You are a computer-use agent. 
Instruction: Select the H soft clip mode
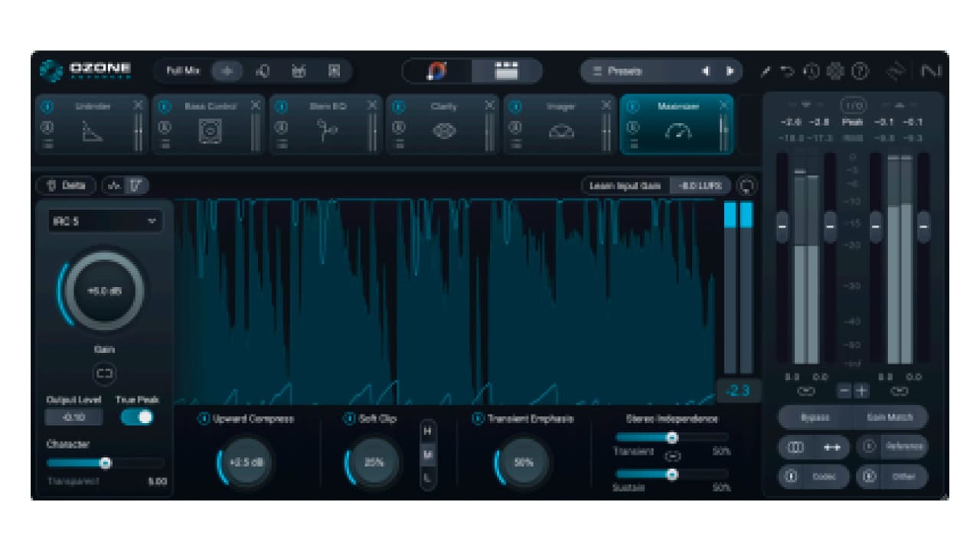coord(428,431)
